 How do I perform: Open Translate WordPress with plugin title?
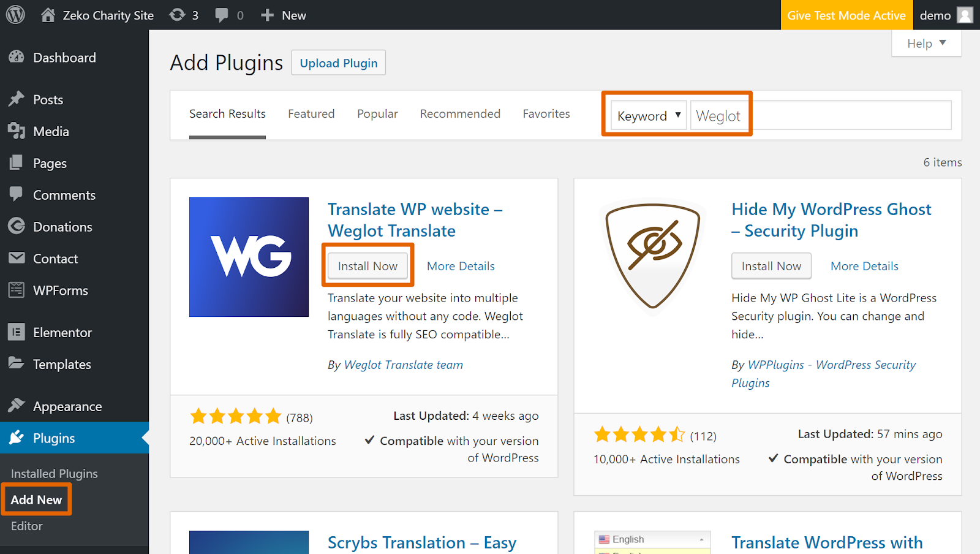[827, 542]
